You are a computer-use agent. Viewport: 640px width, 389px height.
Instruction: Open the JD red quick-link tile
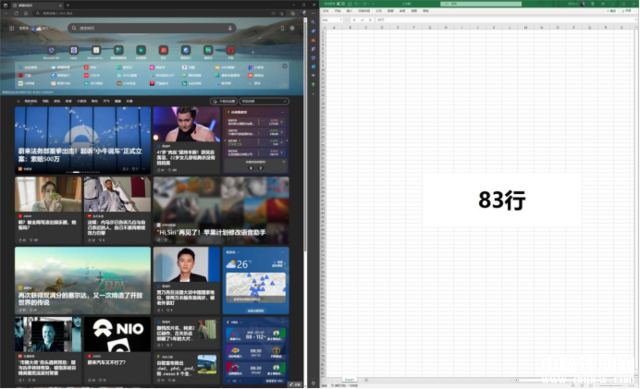coord(163,50)
